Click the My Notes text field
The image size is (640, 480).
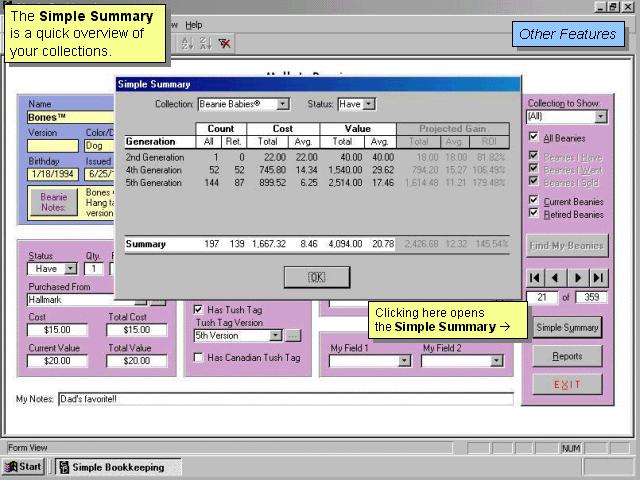[x=285, y=400]
